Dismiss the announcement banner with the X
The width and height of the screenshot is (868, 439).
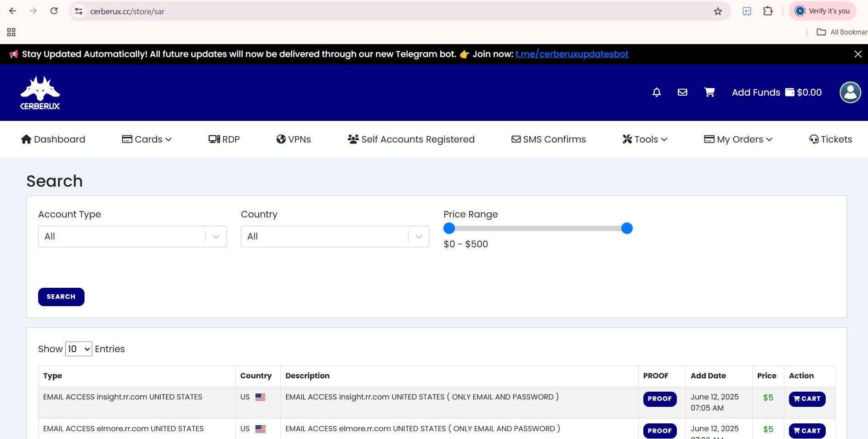pyautogui.click(x=857, y=54)
